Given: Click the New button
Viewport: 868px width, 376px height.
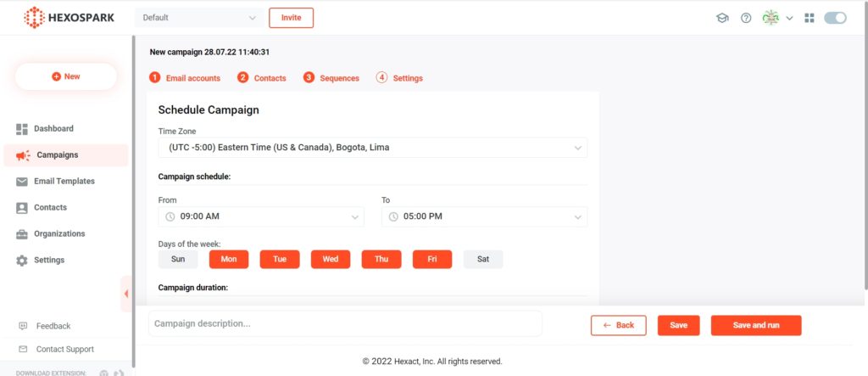Looking at the screenshot, I should coord(66,76).
